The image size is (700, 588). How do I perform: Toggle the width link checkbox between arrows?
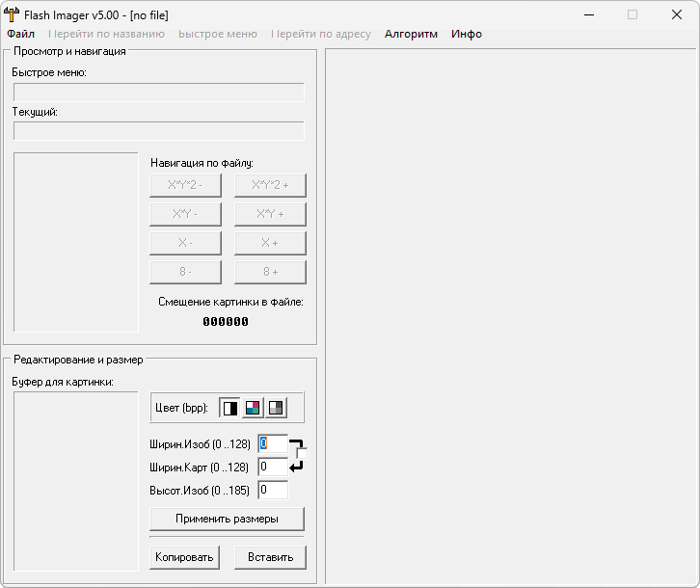click(302, 454)
